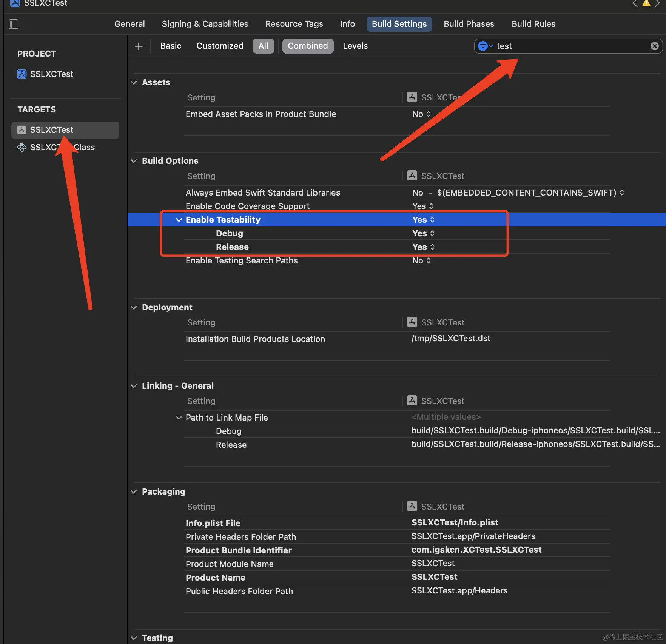The image size is (666, 644).
Task: Show All build settings
Action: (263, 46)
